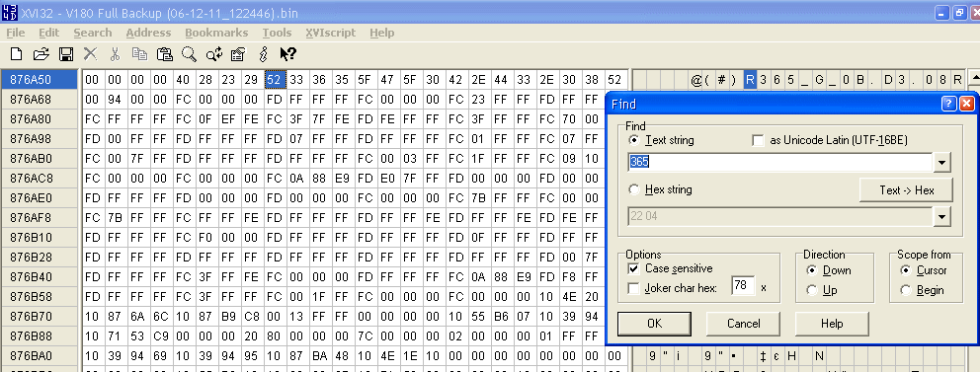Enable as Unicode Latin (UTF-16BE) checkbox
Screen dimensions: 980x372
(758, 140)
